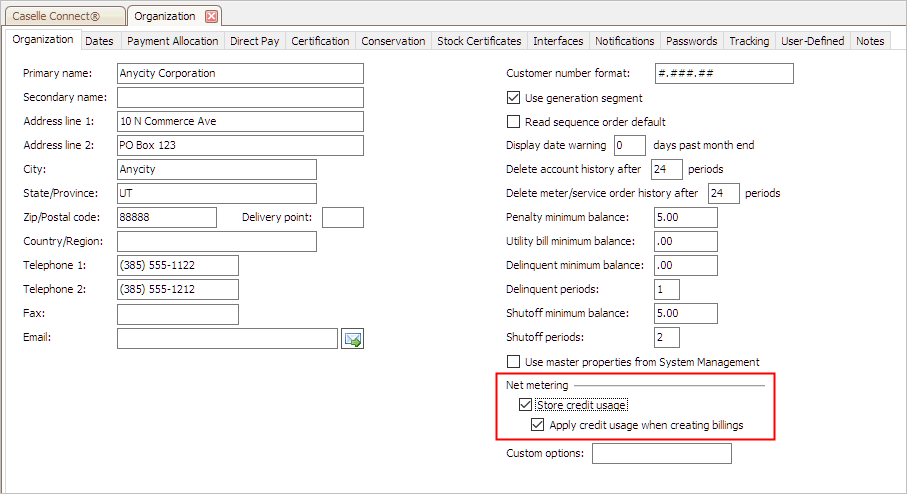Toggle Use generation segment checkbox

(x=514, y=98)
